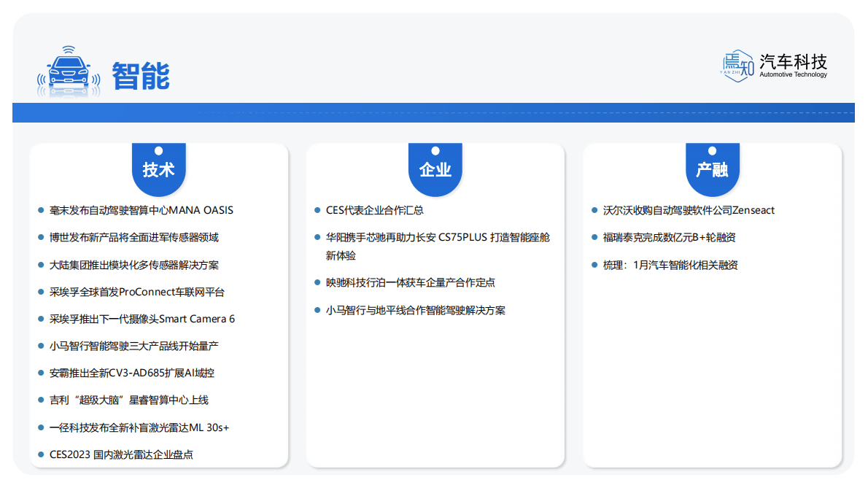Open 一径科技 ML 30s+ 激光雷达 article
Viewport: 868px width, 488px height.
click(139, 427)
